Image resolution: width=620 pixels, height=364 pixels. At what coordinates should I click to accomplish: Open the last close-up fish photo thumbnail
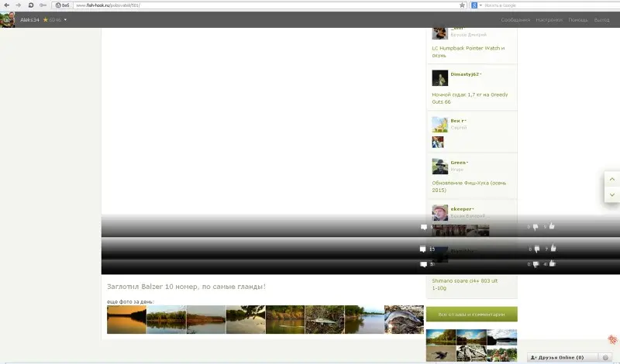404,319
